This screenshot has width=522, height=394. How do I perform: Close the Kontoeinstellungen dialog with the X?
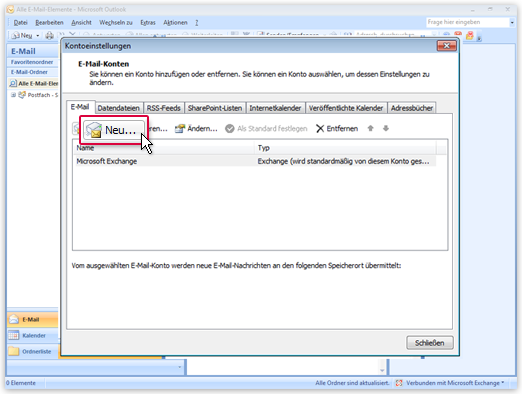pos(447,46)
